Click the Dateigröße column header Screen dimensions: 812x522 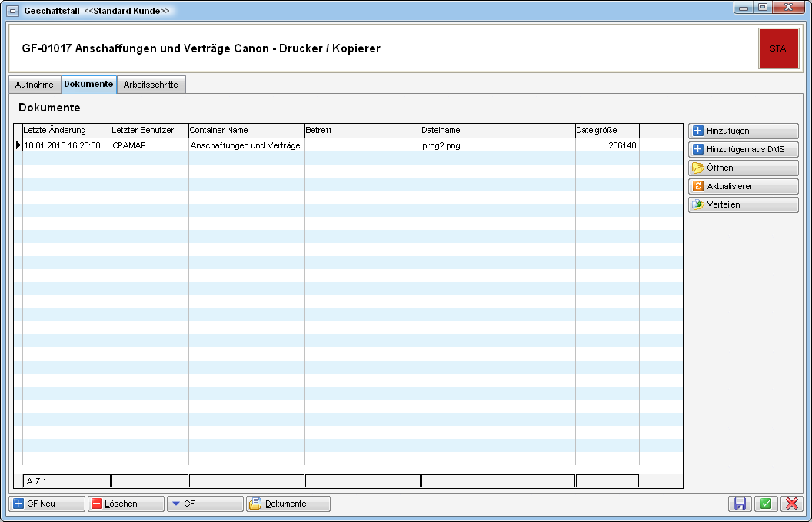[606, 130]
